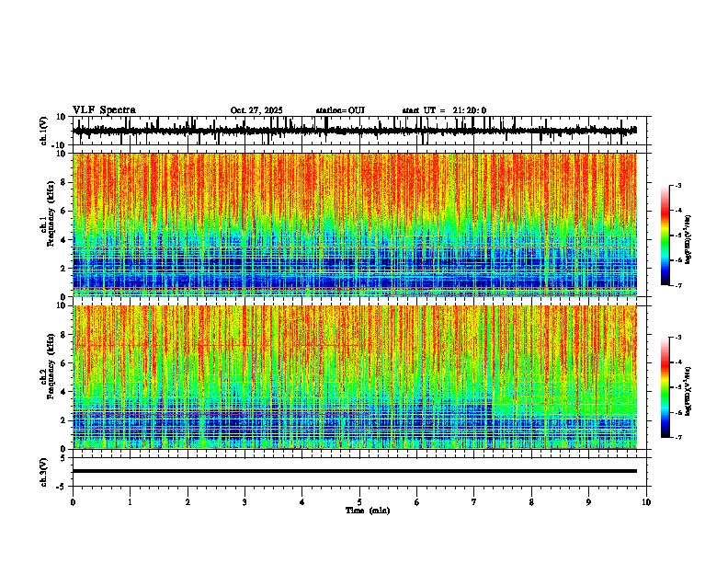728x563 pixels.
Task: Click the "start UT = 21:20:0" header text
Action: tap(444, 110)
